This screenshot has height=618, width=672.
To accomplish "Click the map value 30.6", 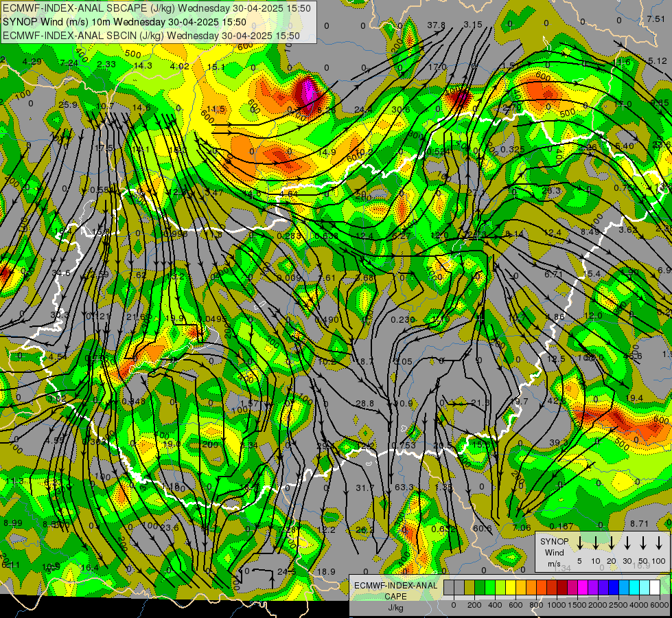I will [x=400, y=110].
